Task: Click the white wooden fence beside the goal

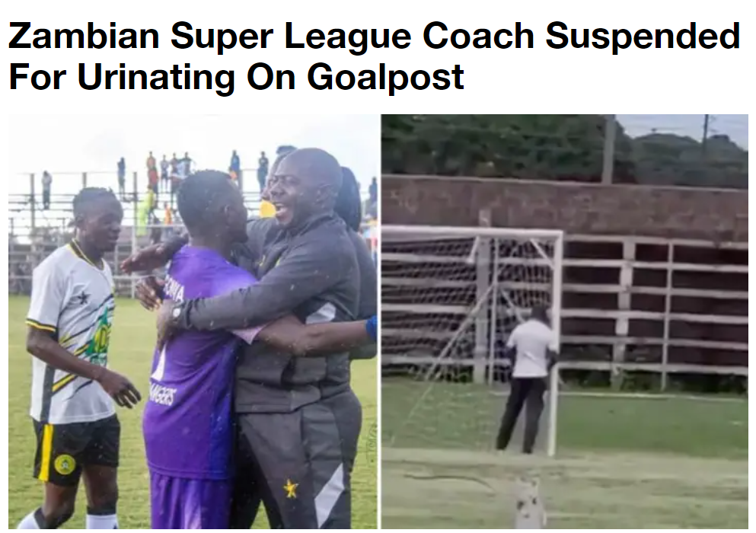Action: pos(656,308)
